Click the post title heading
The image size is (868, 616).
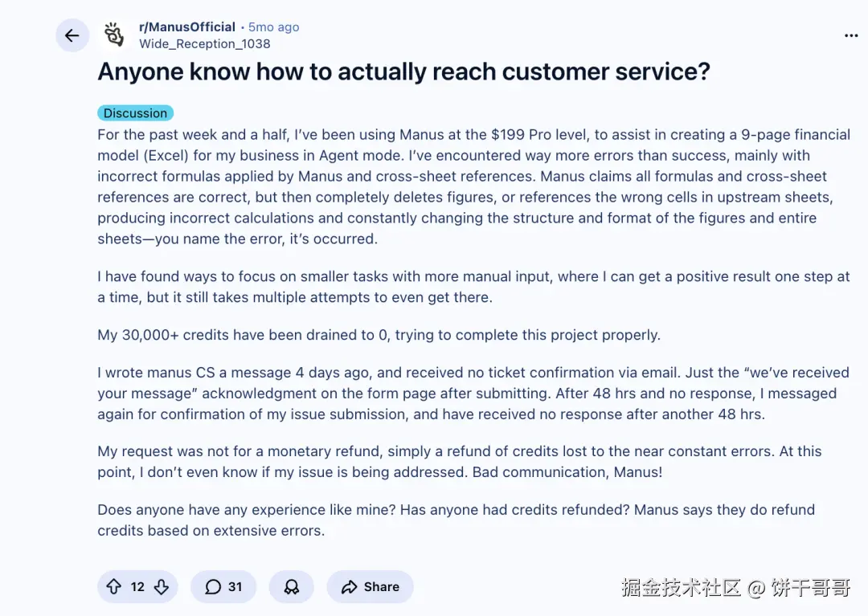point(403,72)
